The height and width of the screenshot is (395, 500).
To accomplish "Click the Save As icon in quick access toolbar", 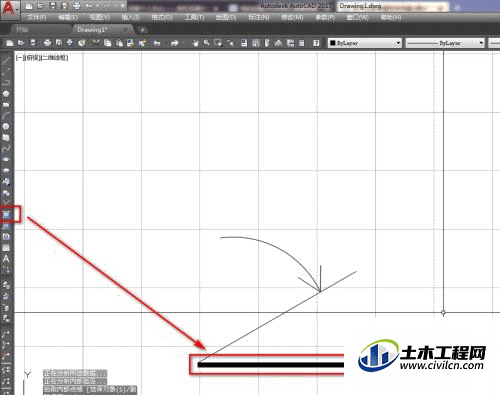I will point(64,6).
